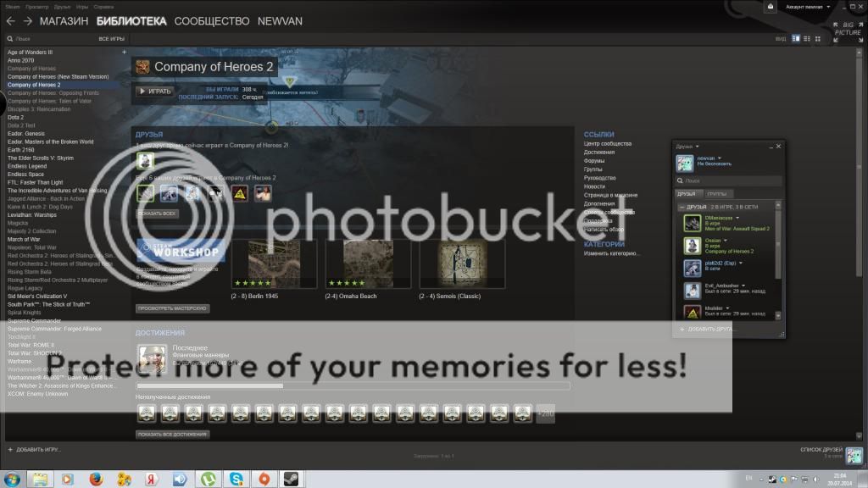Switch library to grid view
The height and width of the screenshot is (488, 868).
click(818, 39)
